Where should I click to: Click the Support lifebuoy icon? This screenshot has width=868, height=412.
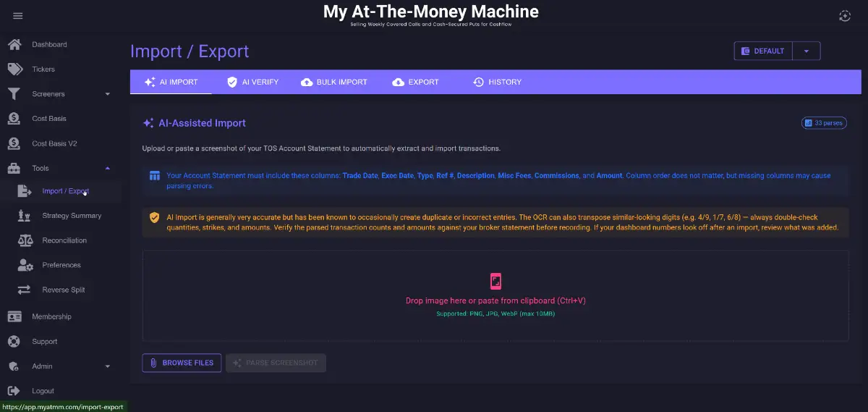click(x=14, y=342)
